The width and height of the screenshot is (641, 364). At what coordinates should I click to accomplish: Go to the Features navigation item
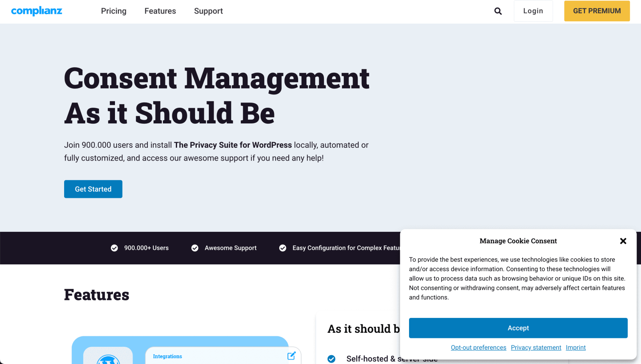[x=160, y=11]
